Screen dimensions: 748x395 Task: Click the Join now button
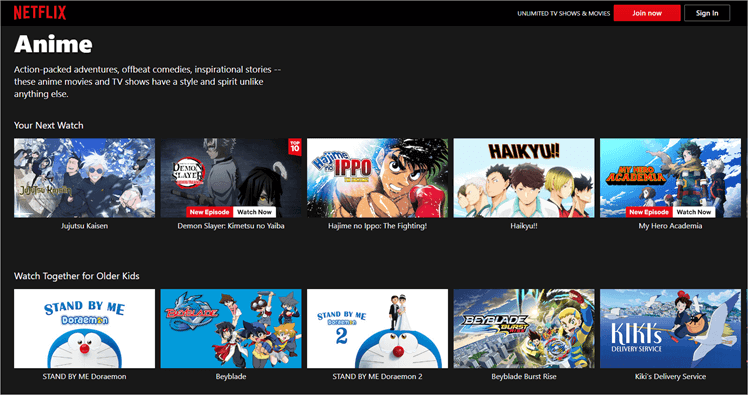[647, 13]
